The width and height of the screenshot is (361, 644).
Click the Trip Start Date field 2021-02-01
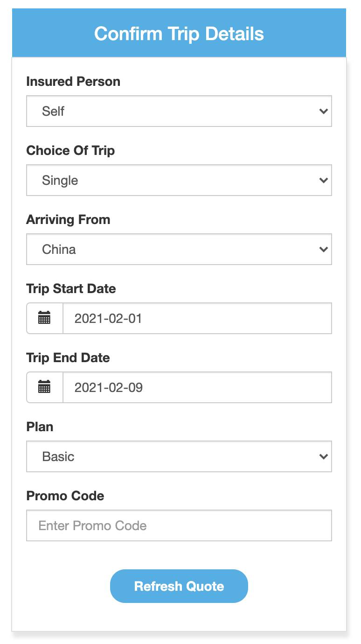coord(197,318)
